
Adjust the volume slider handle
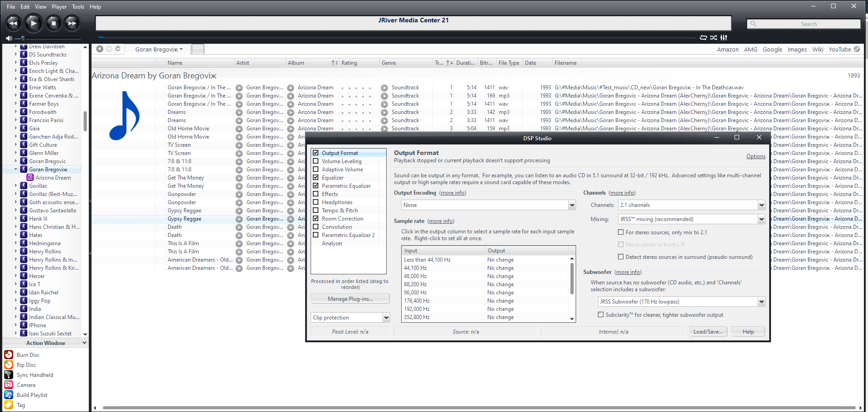tap(23, 38)
